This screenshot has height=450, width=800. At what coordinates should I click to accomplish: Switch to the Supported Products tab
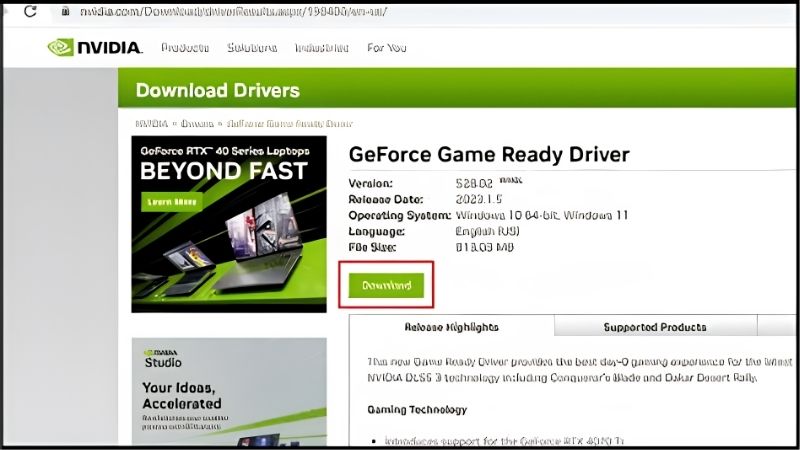(655, 327)
